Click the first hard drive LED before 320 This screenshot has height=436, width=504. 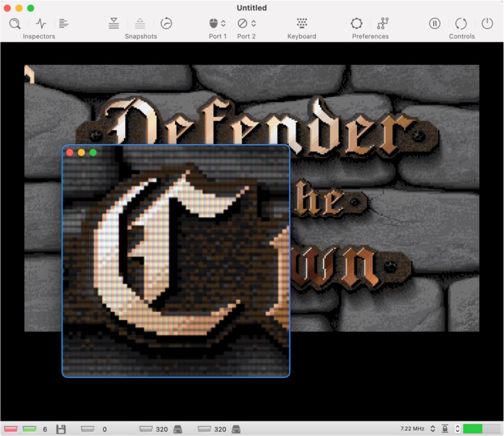tap(145, 429)
